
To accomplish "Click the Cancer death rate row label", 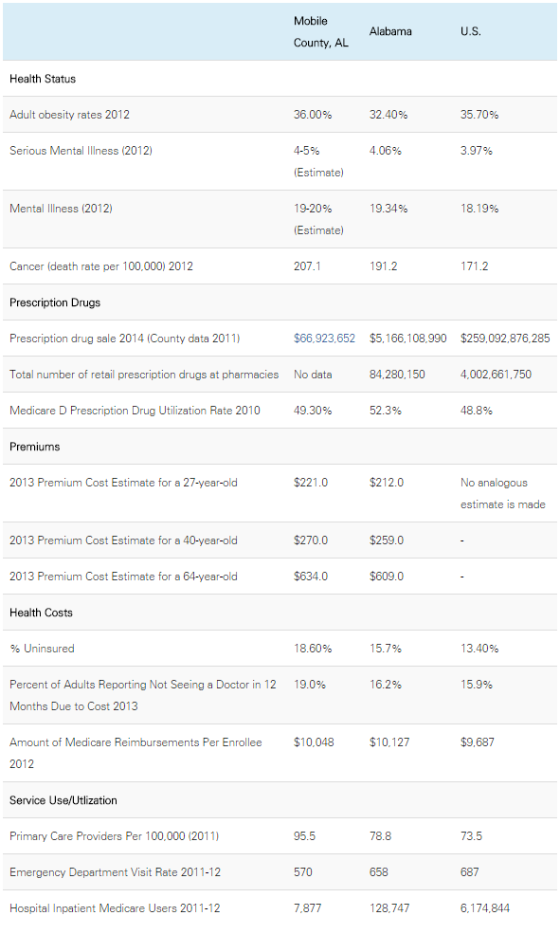I will pos(101,266).
